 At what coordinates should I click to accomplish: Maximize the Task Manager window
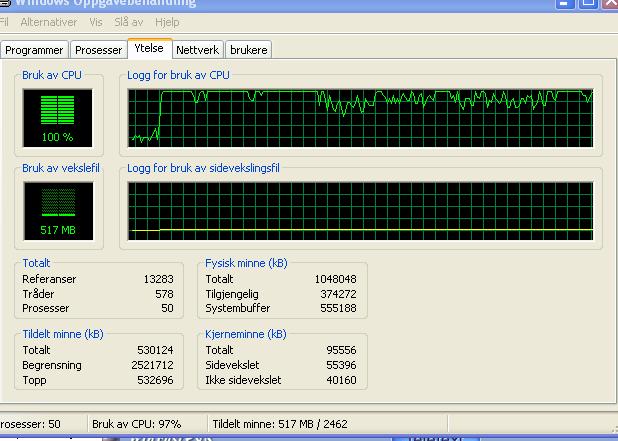[588, 3]
